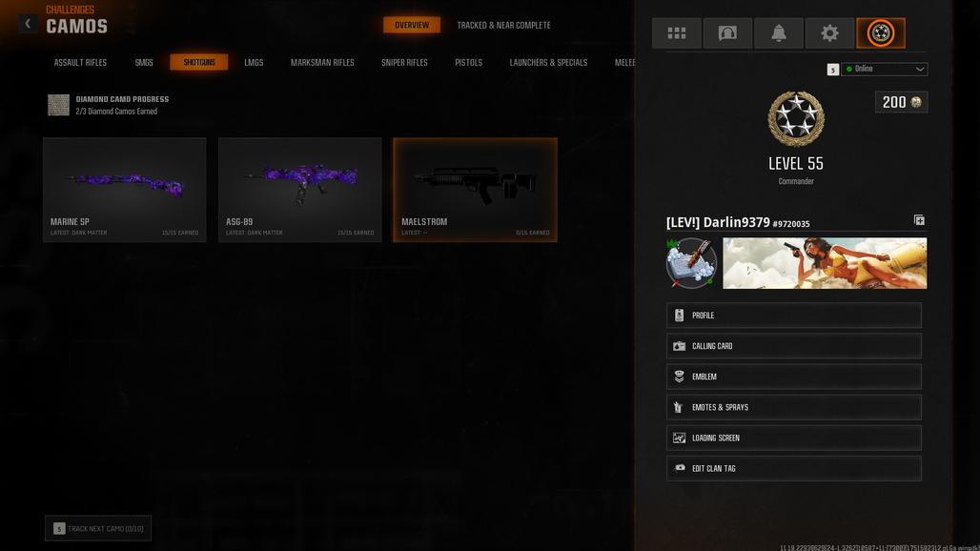The image size is (980, 551).
Task: Click the Diamond camo progress swatch
Action: pos(59,105)
